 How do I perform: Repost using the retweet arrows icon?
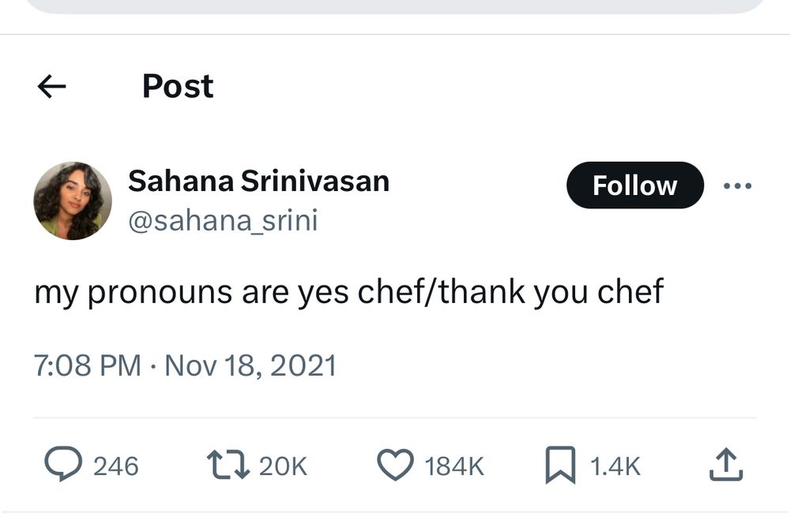click(x=228, y=465)
